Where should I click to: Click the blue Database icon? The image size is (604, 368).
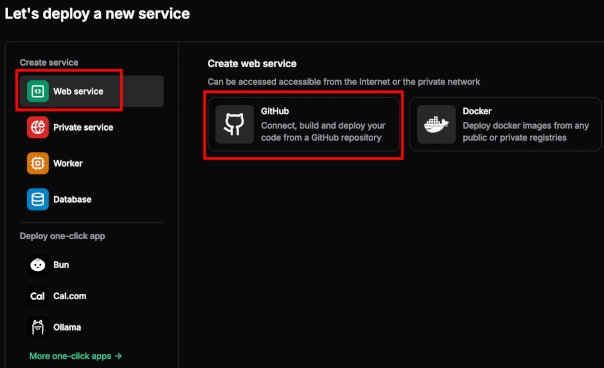coord(38,199)
